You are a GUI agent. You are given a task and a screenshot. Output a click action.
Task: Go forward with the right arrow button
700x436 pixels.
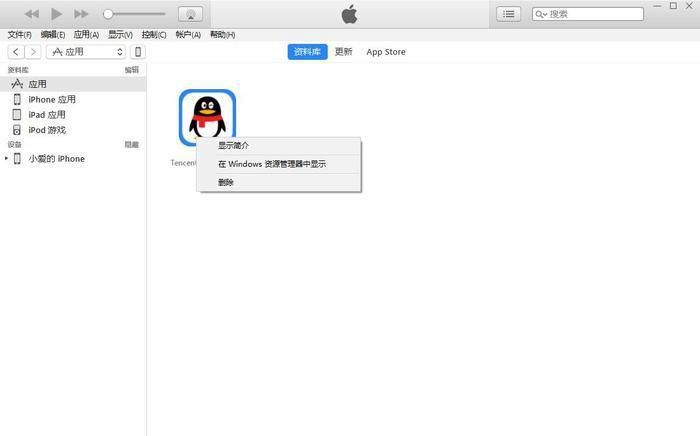click(x=33, y=52)
